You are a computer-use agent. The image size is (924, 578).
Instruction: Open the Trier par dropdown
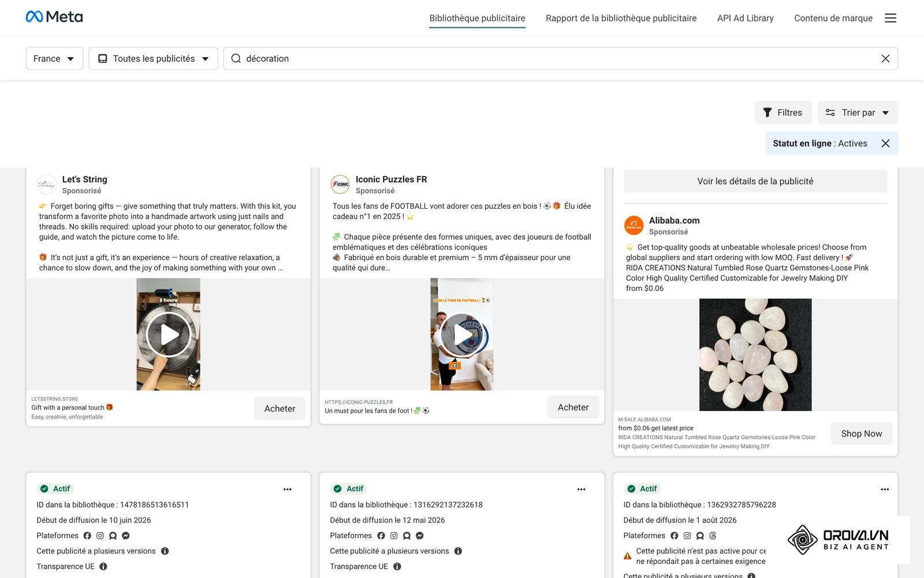coord(858,113)
